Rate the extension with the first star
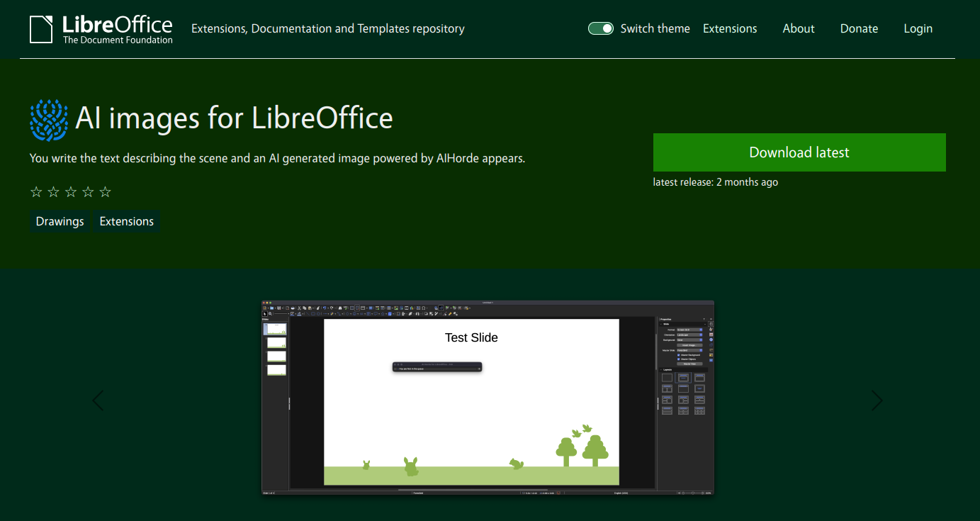This screenshot has height=521, width=980. coord(36,192)
